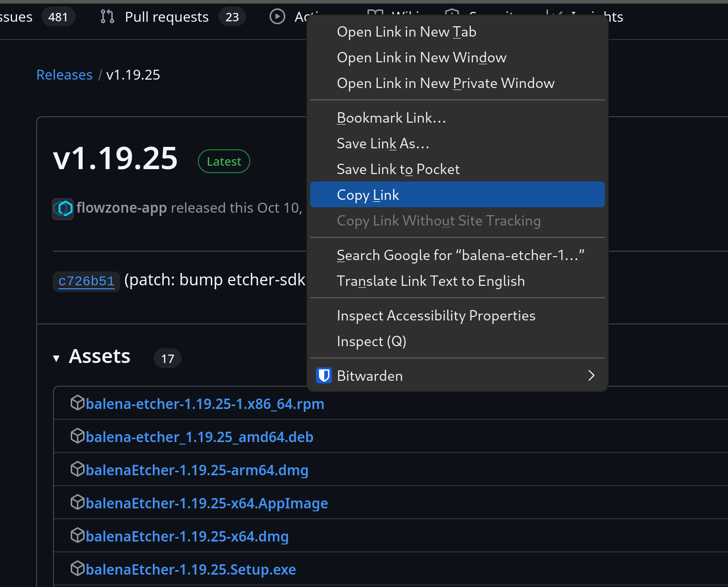
Task: Expand the Bitwarden submenu arrow
Action: pos(591,376)
